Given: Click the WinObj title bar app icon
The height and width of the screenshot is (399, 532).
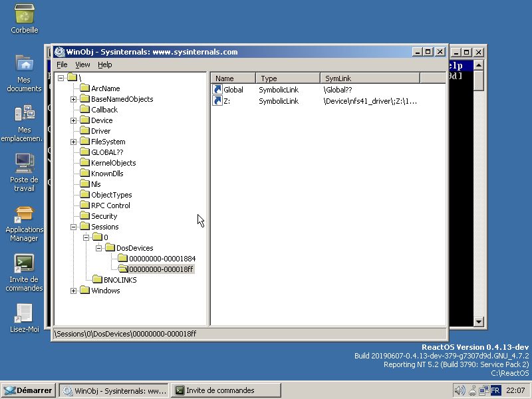Looking at the screenshot, I should pos(60,52).
